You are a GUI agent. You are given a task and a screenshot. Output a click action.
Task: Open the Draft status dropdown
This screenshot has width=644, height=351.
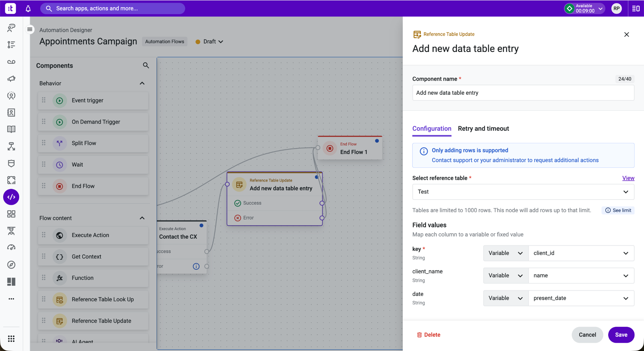209,42
